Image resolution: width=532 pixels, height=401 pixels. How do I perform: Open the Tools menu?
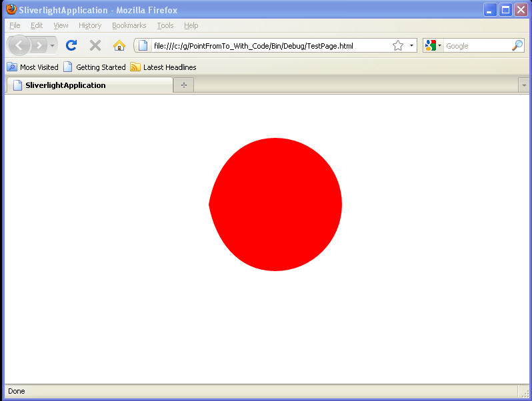165,25
